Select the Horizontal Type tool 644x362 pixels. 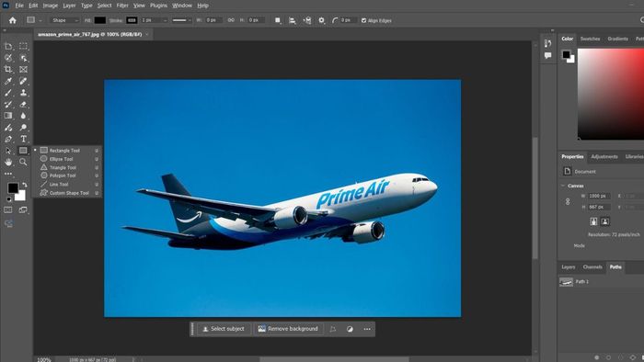click(23, 139)
